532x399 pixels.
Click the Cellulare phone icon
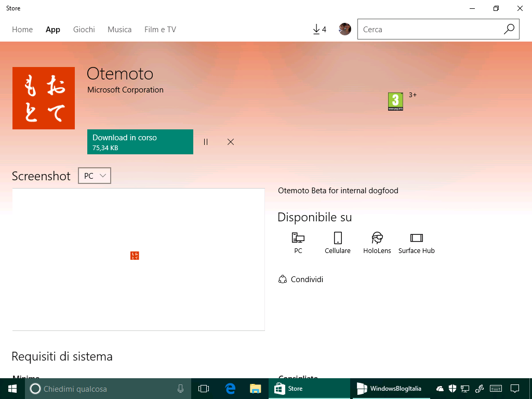[338, 238]
